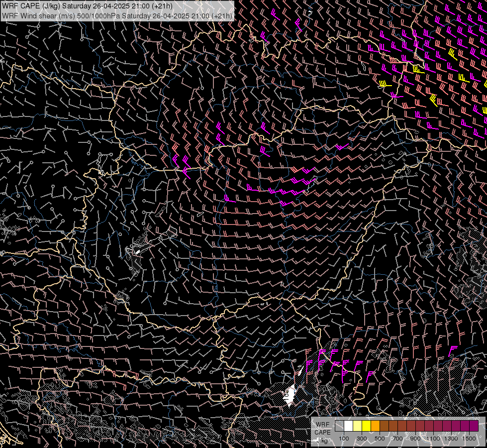The image size is (487, 448).
Task: Click the legend value 300
Action: pos(362,439)
